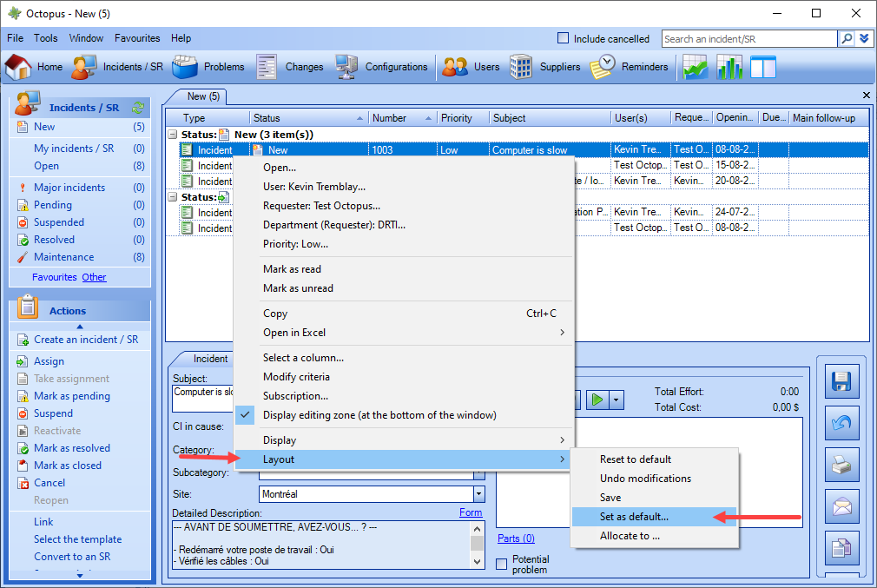
Task: Click Select a column... menu entry
Action: [x=403, y=358]
